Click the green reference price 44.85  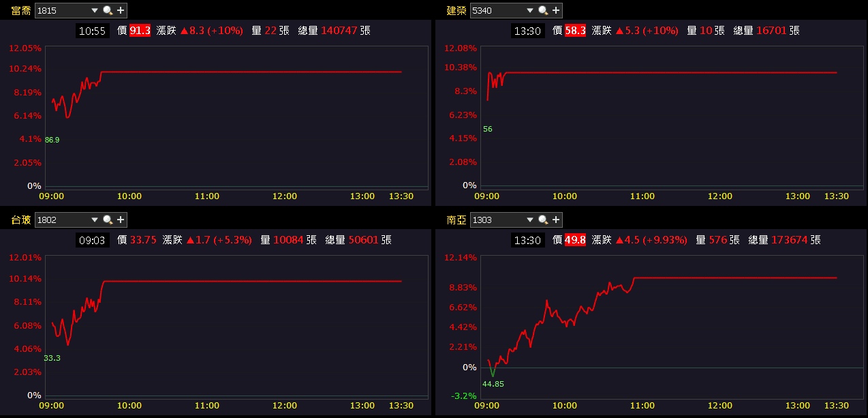[493, 384]
